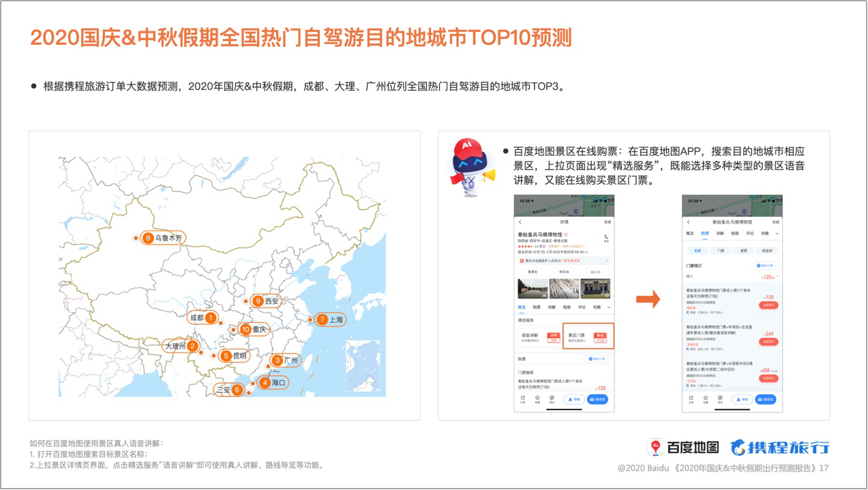
Task: Tap the favorite star in right phone's bottom bar
Action: tap(705, 399)
